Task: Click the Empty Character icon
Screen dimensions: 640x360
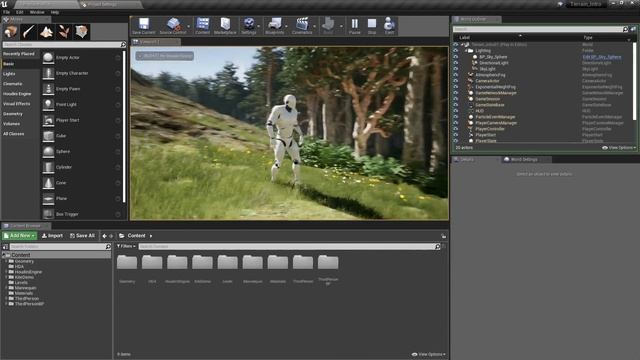Action: [x=48, y=73]
